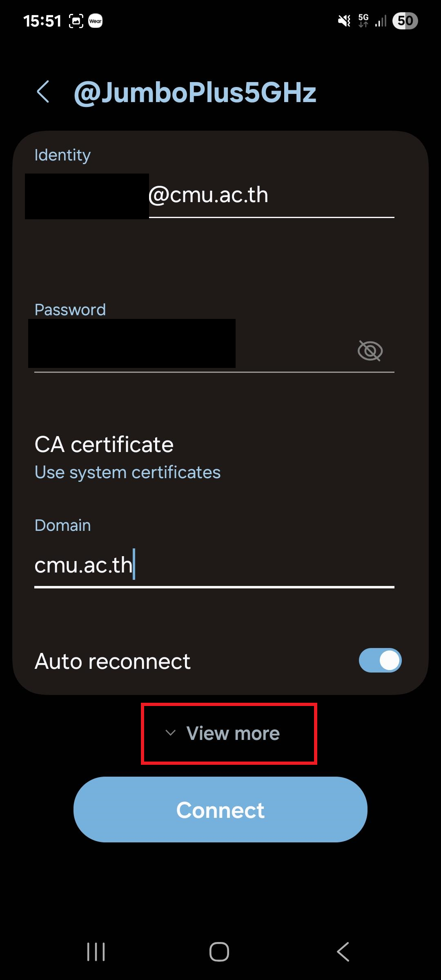This screenshot has height=980, width=441.
Task: Tap the screen capture notification icon
Action: click(x=76, y=21)
